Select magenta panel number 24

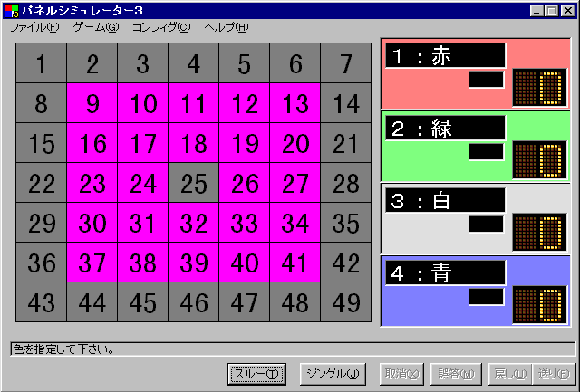tap(143, 183)
